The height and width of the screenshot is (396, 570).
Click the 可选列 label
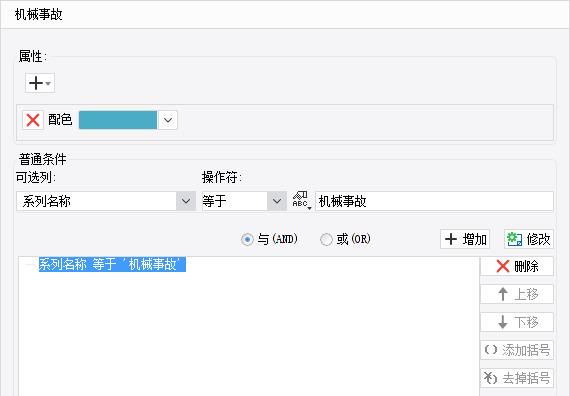36,177
